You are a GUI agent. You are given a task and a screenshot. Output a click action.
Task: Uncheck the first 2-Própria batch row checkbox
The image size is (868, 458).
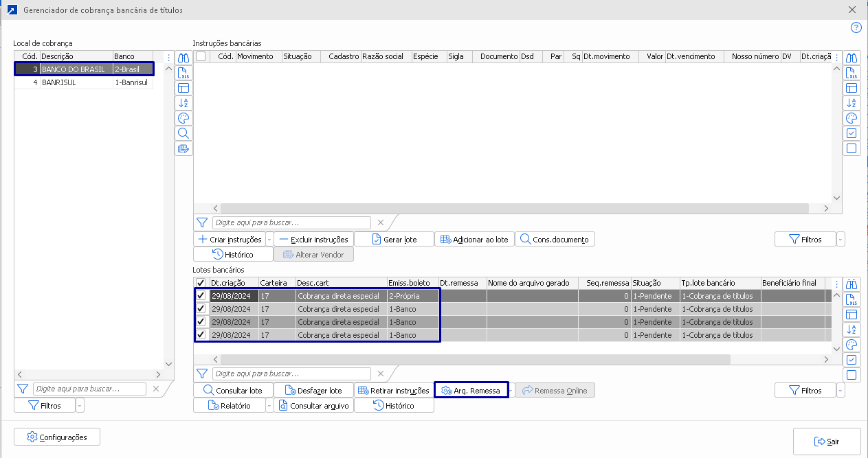click(x=201, y=296)
